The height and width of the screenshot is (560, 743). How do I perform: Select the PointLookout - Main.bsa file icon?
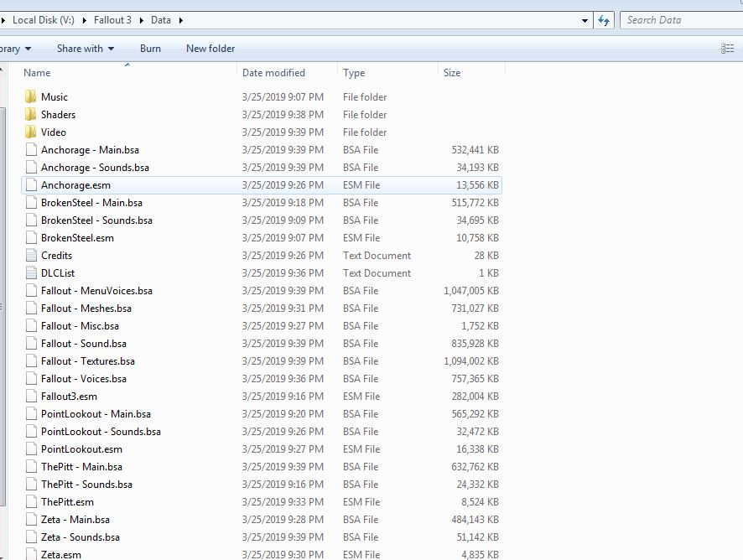(31, 413)
